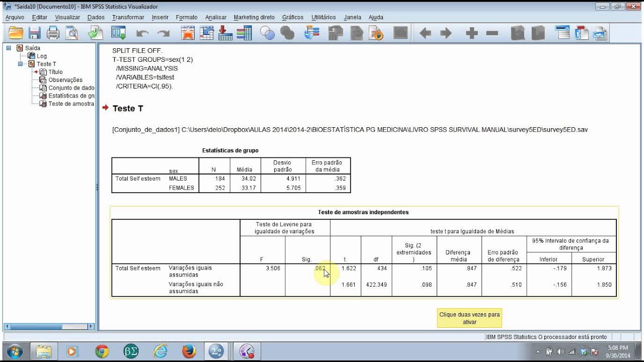This screenshot has width=644, height=362.
Task: Click outline pane scroll left arrow
Action: pos(7,326)
